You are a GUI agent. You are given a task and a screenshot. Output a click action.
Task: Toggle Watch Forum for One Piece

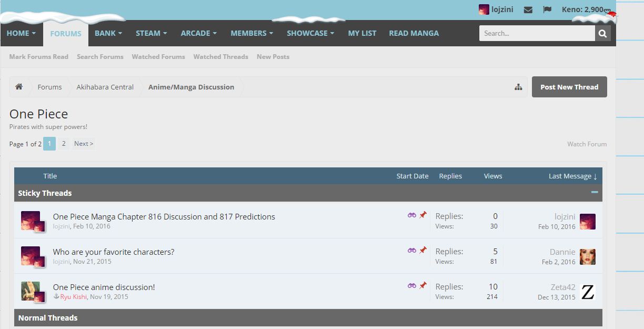pyautogui.click(x=587, y=144)
